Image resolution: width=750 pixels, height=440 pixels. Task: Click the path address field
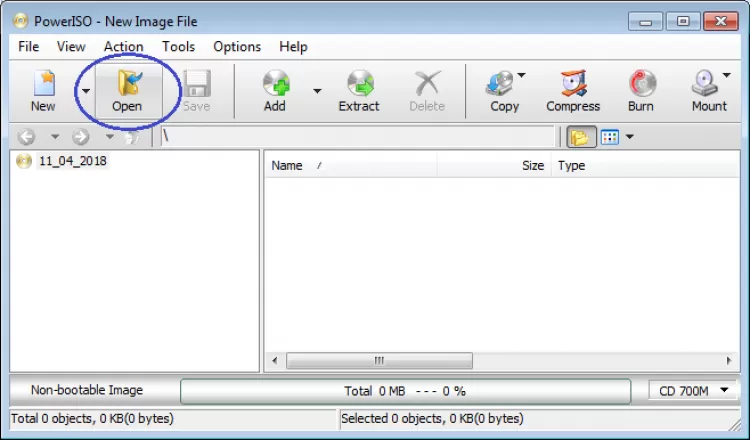[358, 136]
